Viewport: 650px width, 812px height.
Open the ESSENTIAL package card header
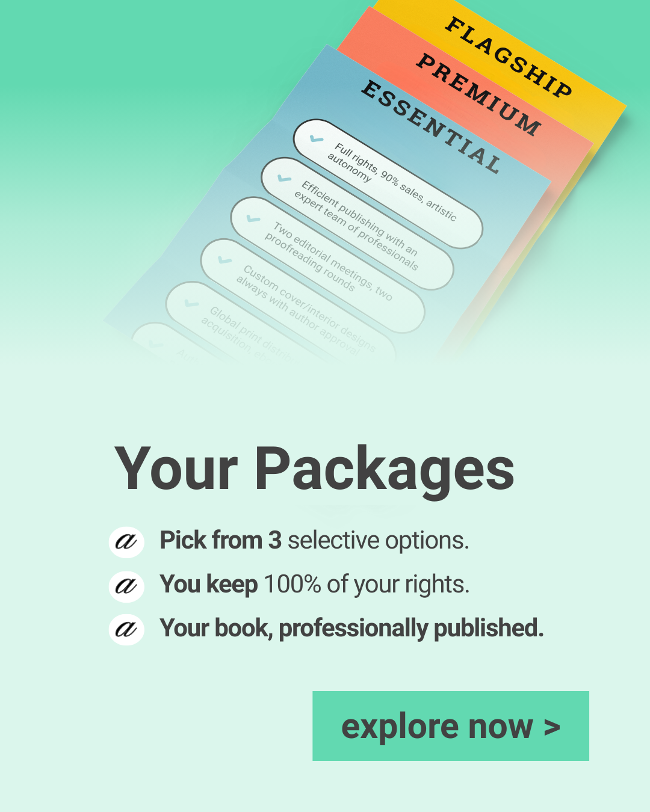(431, 127)
